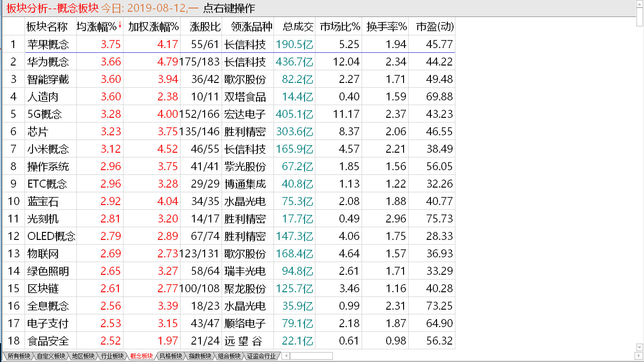Open the 行业板块 tab
The height and width of the screenshot is (362, 644).
click(112, 356)
